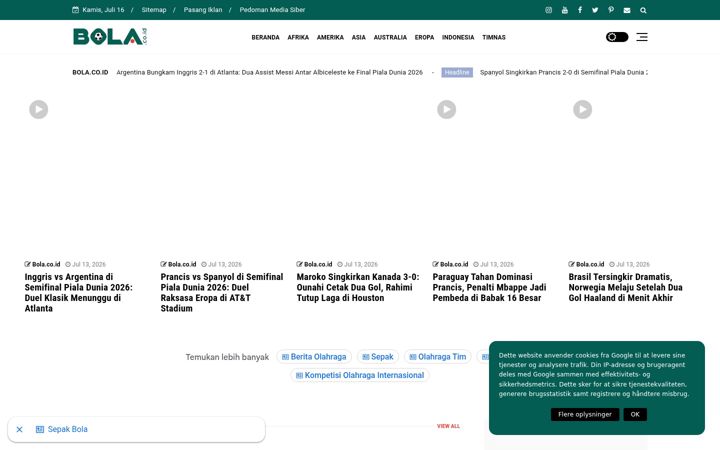Open Paraguay Tahan Dominasi article headline
Viewport: 720px width, 450px height.
[489, 287]
